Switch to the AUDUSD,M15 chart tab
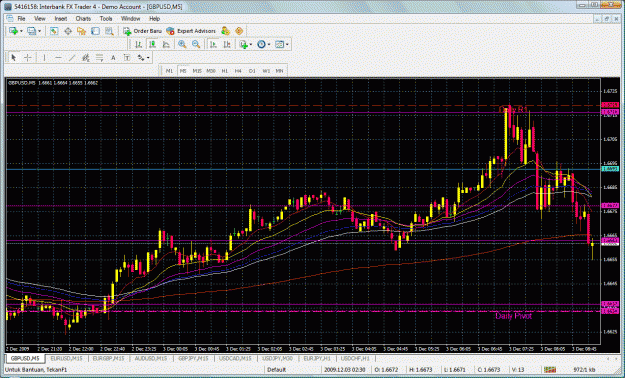Image resolution: width=625 pixels, height=378 pixels. [x=151, y=358]
